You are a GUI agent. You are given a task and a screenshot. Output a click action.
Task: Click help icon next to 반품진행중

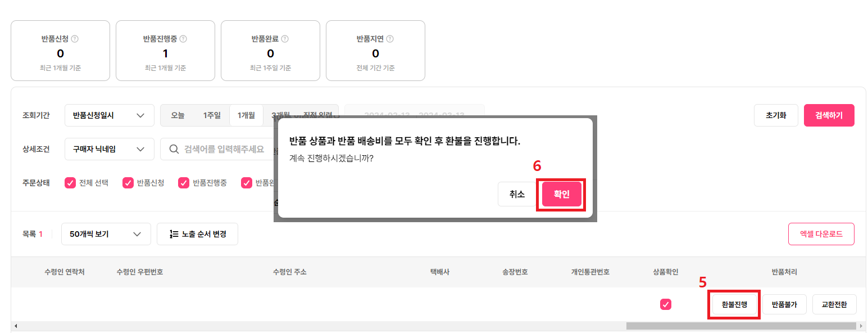click(x=183, y=39)
